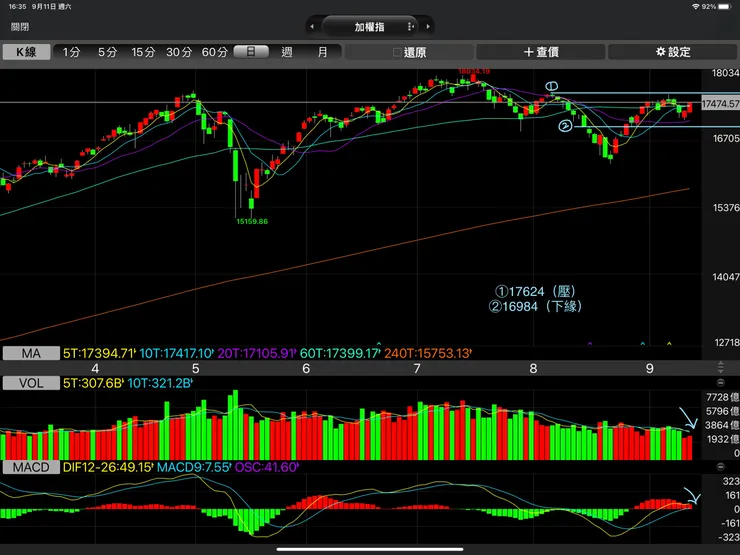Tap the 10T:17417.10 moving average value
This screenshot has height=555, width=740.
[177, 353]
